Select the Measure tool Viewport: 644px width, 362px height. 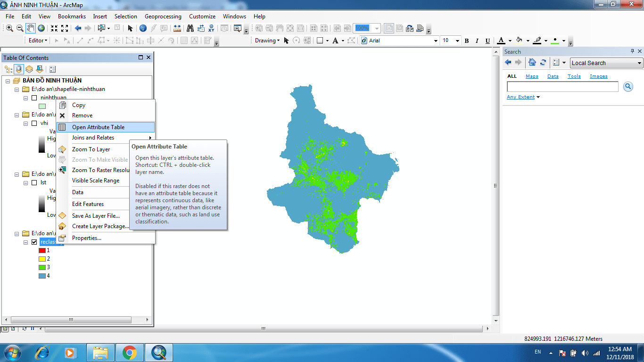tap(178, 28)
